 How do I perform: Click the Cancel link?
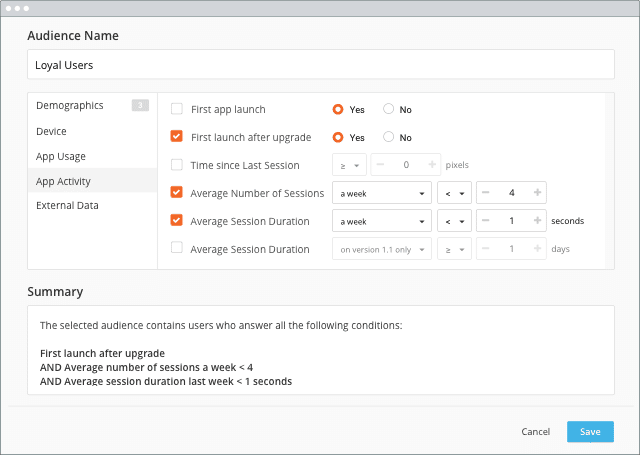click(536, 432)
